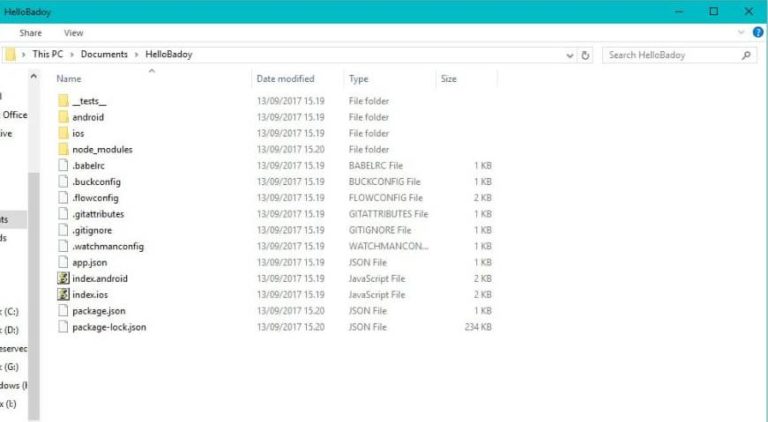The image size is (768, 422).
Task: Select the android folder icon
Action: click(63, 117)
